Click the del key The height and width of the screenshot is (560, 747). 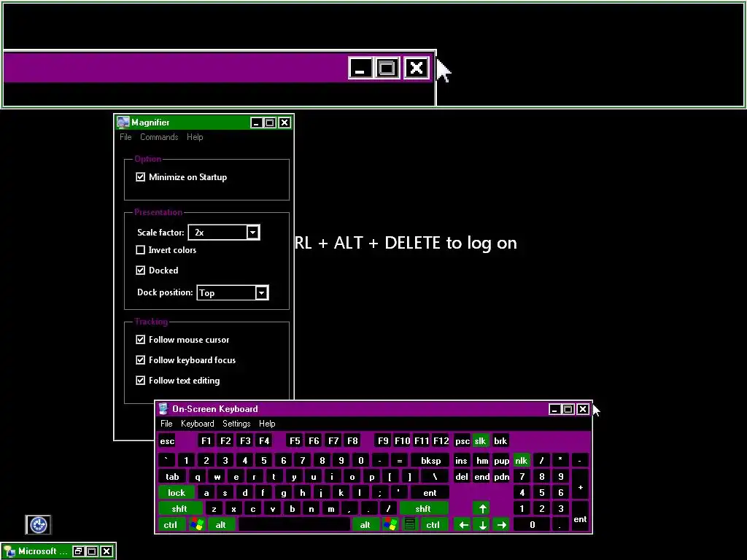(462, 477)
